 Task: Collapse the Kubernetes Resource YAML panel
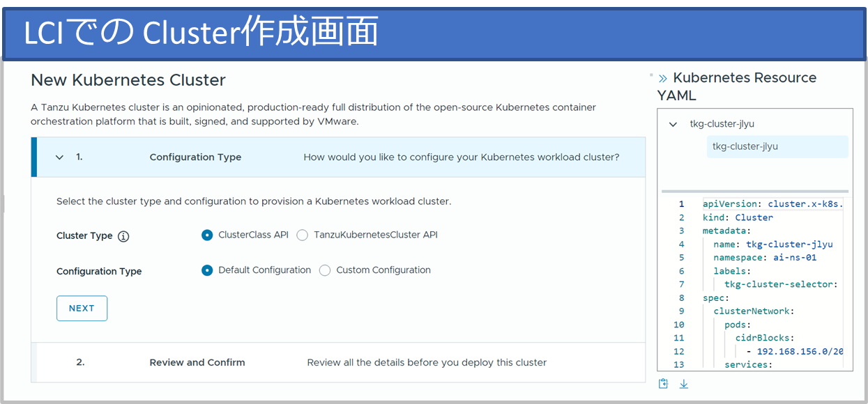point(663,79)
